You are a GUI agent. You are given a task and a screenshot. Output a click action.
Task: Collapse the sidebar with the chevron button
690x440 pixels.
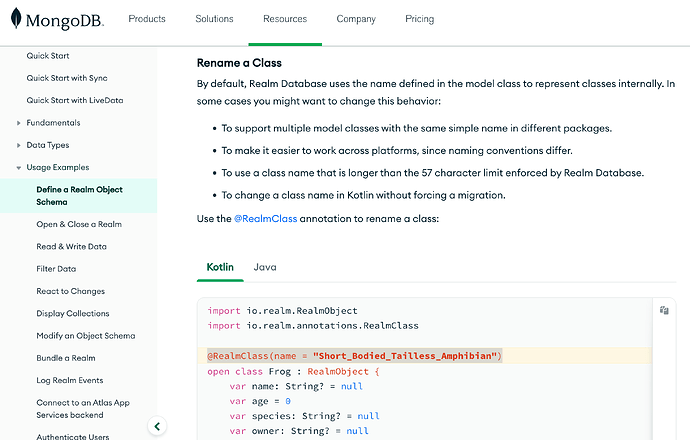[156, 426]
